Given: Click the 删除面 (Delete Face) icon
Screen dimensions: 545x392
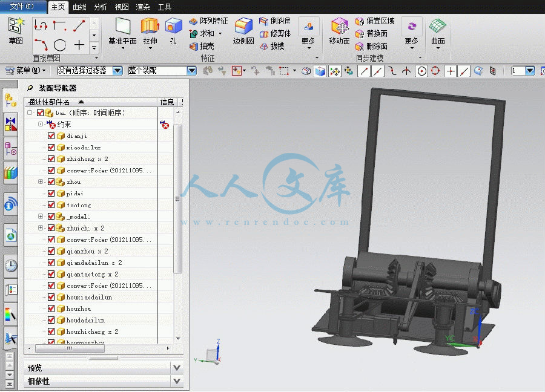Looking at the screenshot, I should tap(359, 46).
